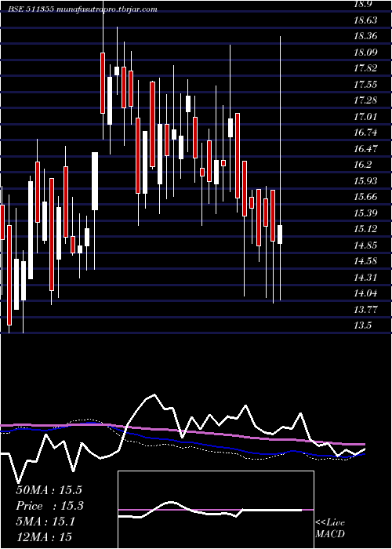392x549 pixels.
Task: Click the 15.66 price axis label
Action: coord(365,197)
